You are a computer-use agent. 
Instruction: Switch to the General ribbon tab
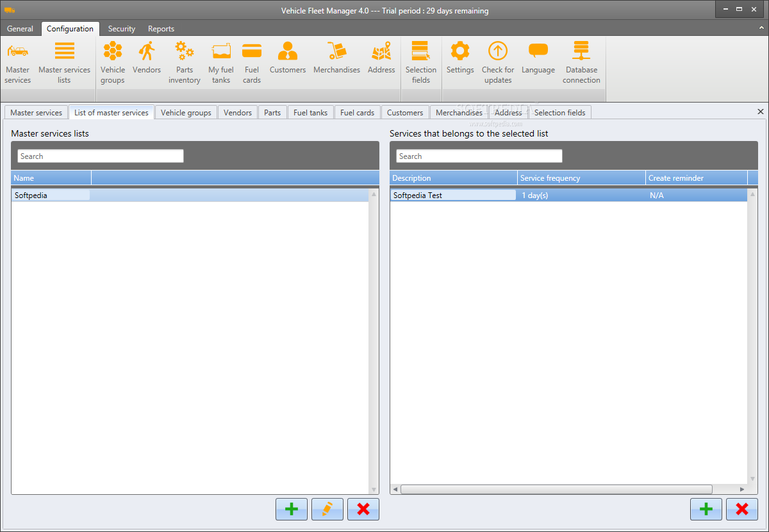[20, 29]
